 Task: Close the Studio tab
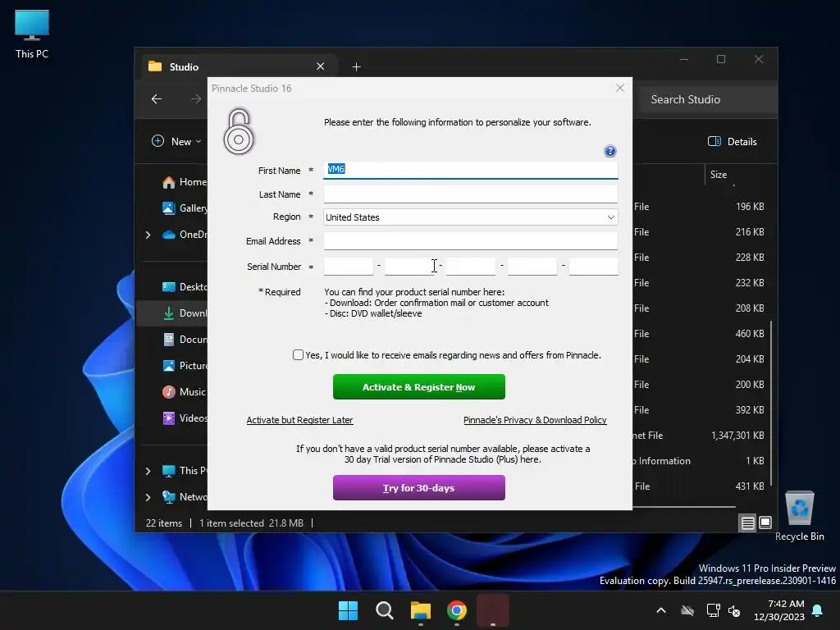click(321, 66)
